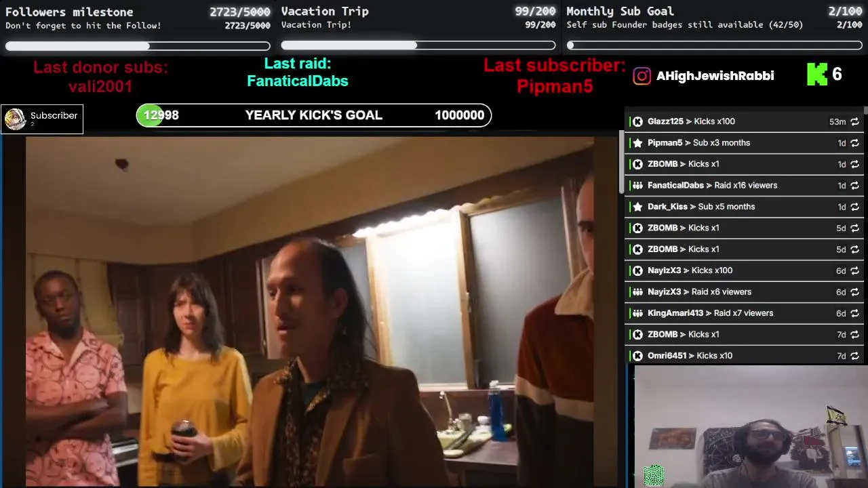Screen dimensions: 868x488
Task: Click the Glazz125 username in feed
Action: [x=665, y=122]
